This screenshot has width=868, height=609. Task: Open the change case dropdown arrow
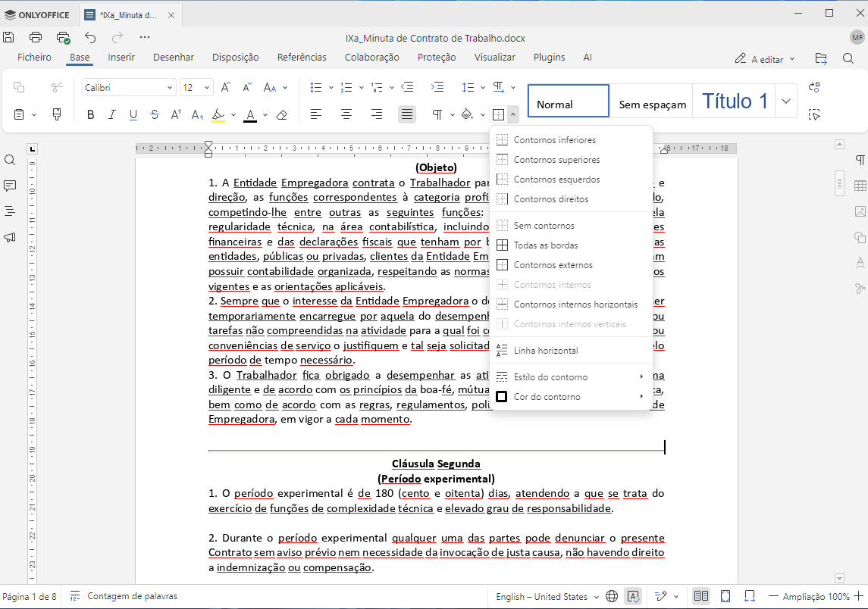point(285,87)
